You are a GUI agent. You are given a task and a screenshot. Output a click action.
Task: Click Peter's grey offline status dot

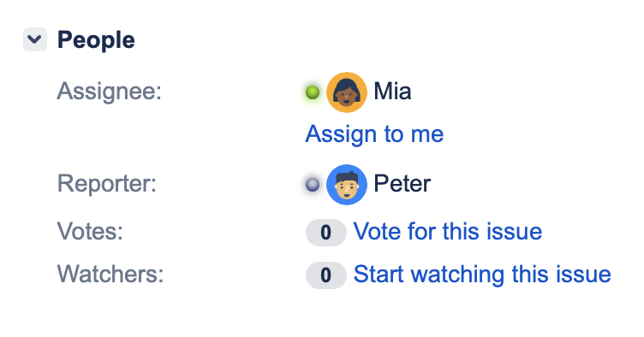(313, 185)
